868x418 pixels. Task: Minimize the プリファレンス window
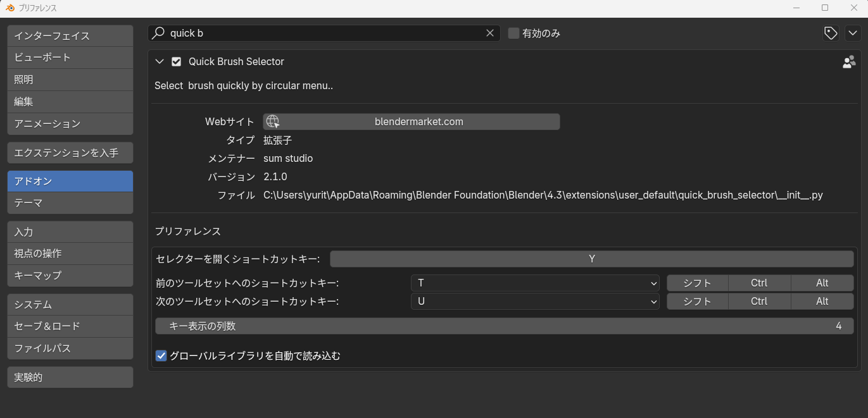(x=796, y=8)
